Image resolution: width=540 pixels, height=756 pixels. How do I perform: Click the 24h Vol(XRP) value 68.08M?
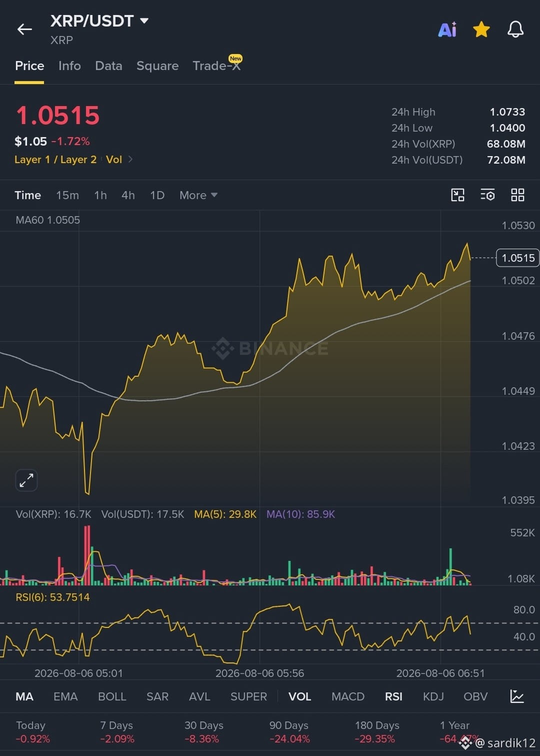point(506,144)
